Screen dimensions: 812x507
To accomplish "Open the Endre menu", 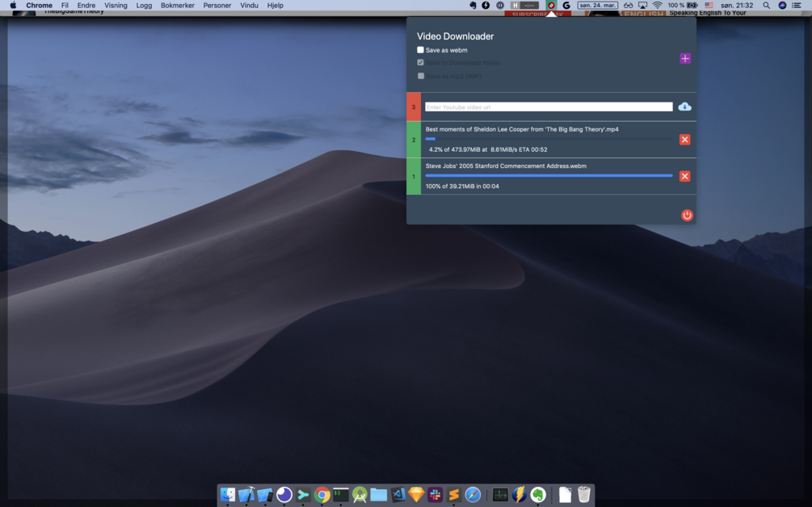I will 86,5.
